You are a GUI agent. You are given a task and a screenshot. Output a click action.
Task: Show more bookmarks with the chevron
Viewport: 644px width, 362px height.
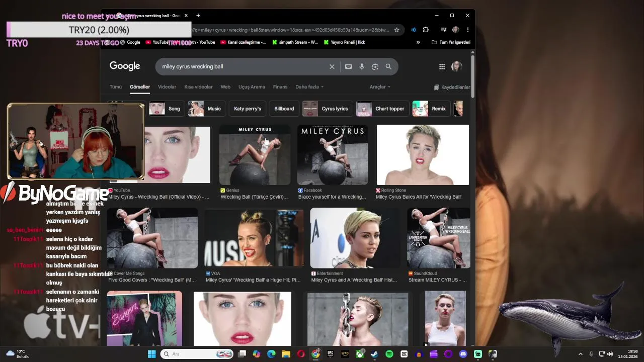pos(418,42)
